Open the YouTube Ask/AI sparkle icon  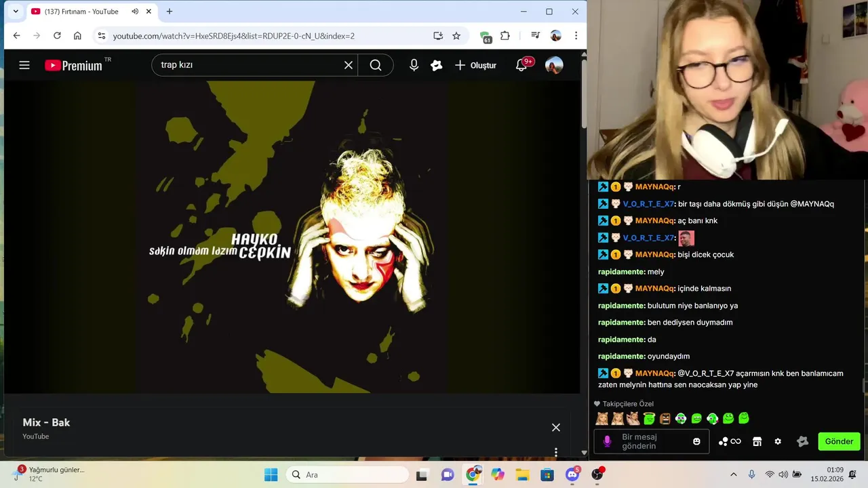[437, 65]
